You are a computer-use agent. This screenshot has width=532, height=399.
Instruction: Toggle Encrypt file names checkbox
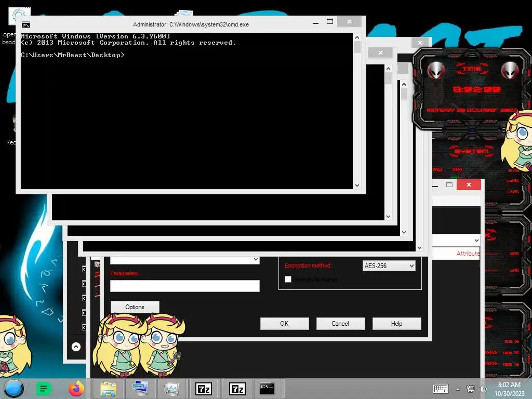(x=288, y=279)
